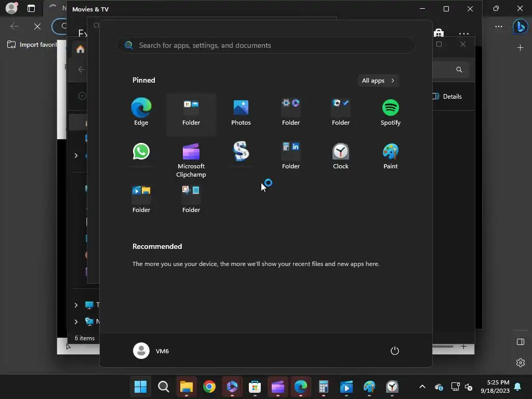Switch to Edge in the taskbar
The height and width of the screenshot is (399, 532).
(x=301, y=387)
